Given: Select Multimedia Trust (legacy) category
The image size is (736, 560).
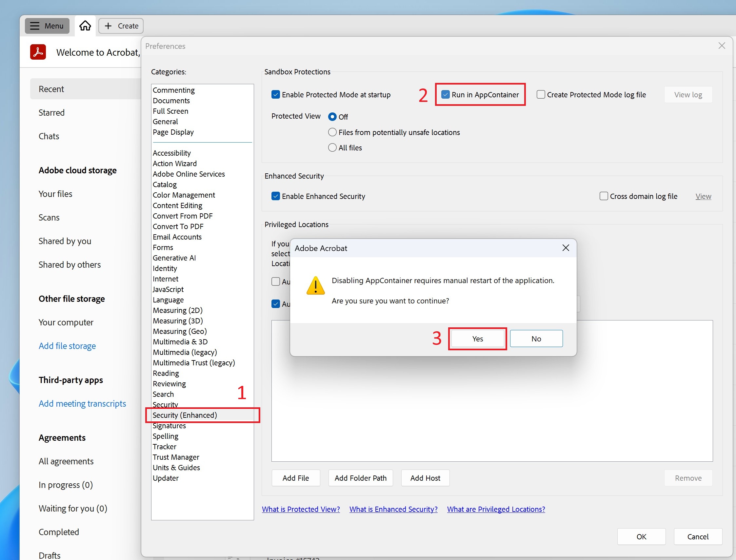Looking at the screenshot, I should [202, 363].
